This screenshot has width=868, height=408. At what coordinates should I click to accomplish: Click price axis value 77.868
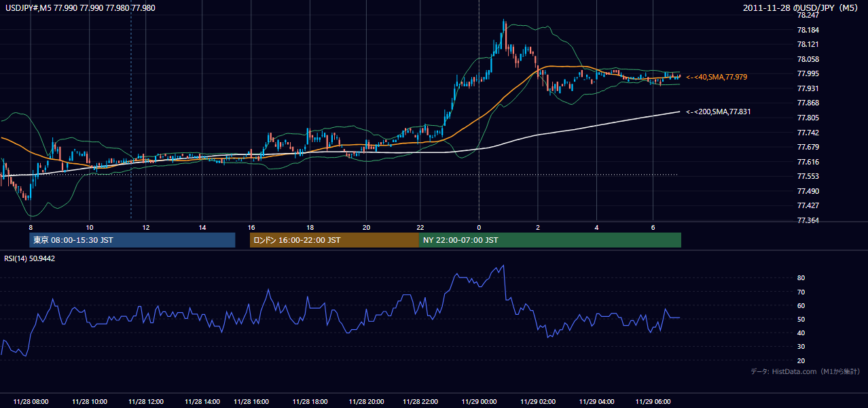pos(808,103)
